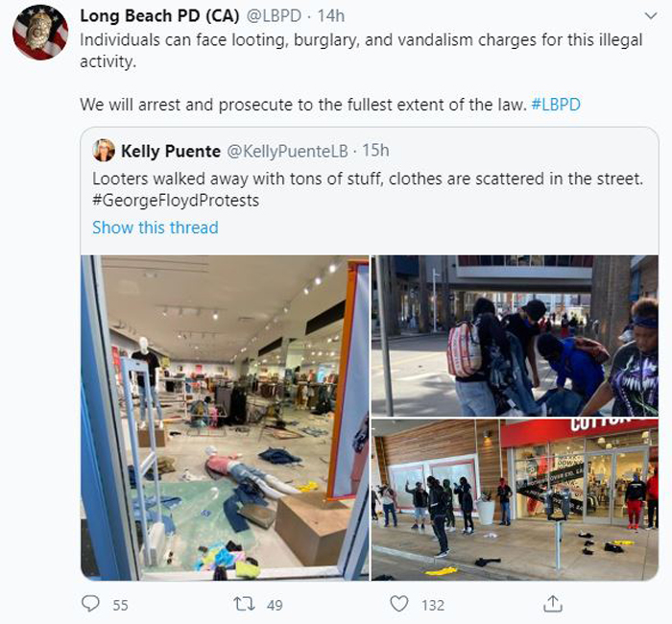Open the Cotton On storefront photo
The height and width of the screenshot is (624, 672).
(515, 500)
